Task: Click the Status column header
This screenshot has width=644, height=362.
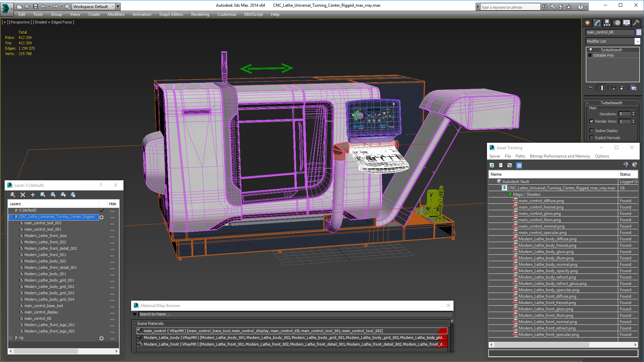Action: point(628,174)
